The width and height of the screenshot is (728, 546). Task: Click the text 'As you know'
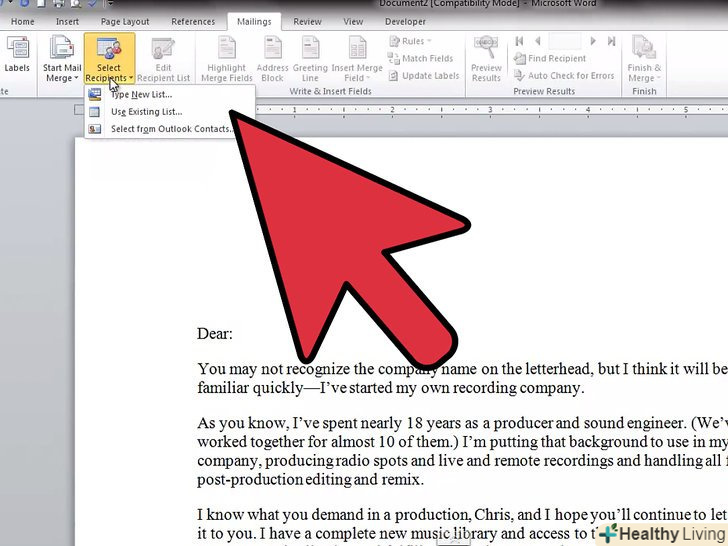point(240,423)
